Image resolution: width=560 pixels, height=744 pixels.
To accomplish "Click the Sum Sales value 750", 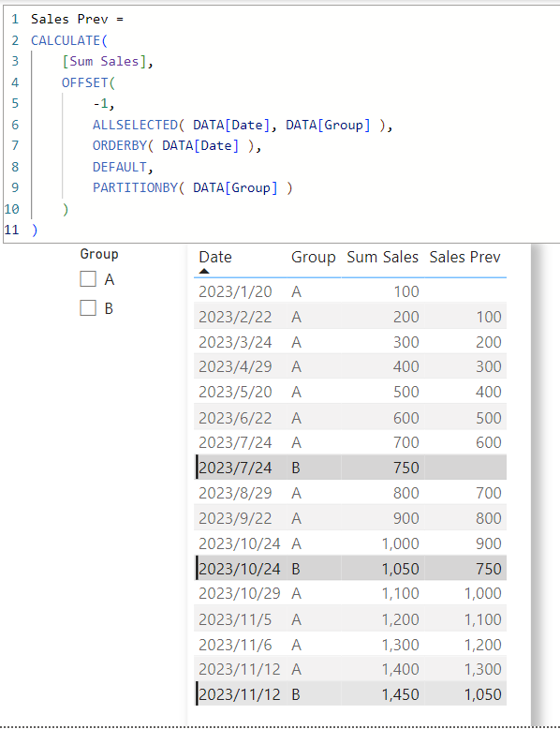I will 405,468.
